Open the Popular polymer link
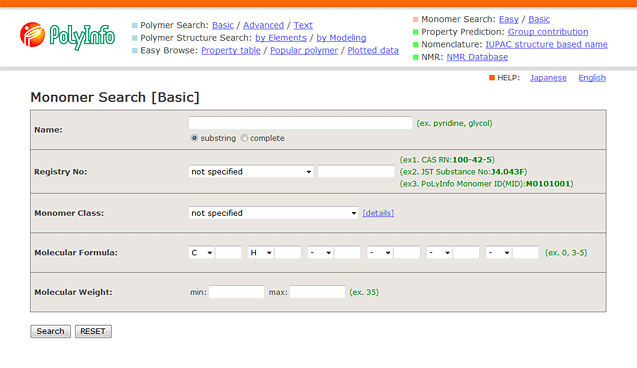This screenshot has height=368, width=637. (304, 50)
